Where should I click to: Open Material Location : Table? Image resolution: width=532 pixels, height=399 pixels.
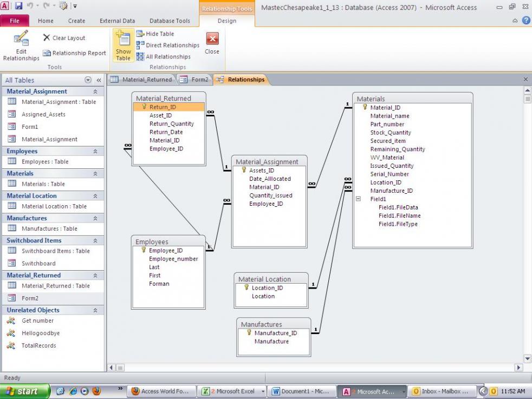point(53,206)
